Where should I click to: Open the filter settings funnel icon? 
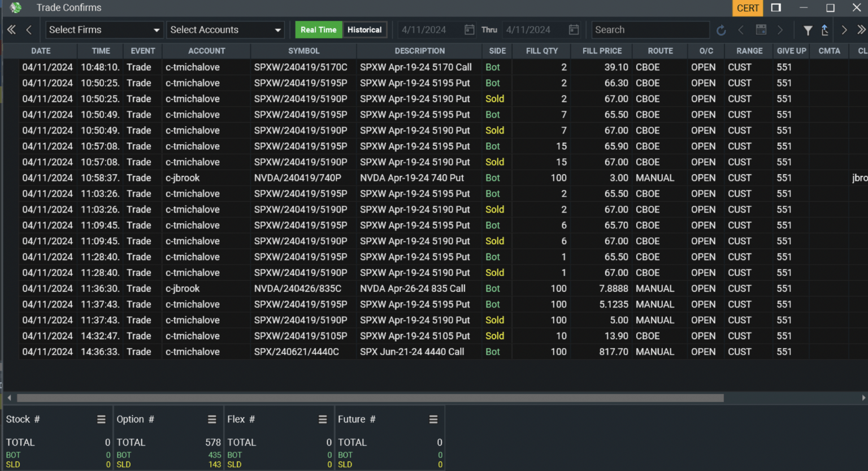point(807,30)
